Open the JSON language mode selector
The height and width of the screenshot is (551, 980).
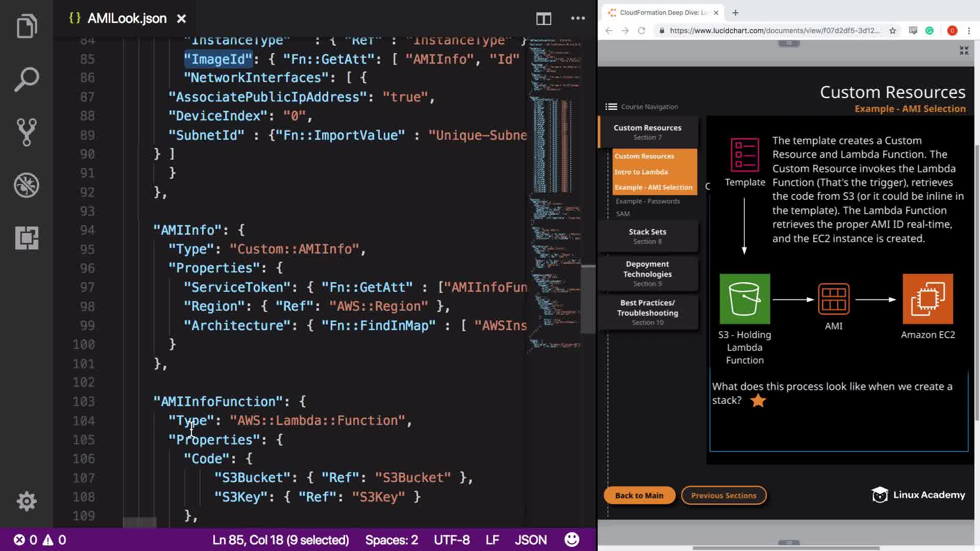click(530, 540)
